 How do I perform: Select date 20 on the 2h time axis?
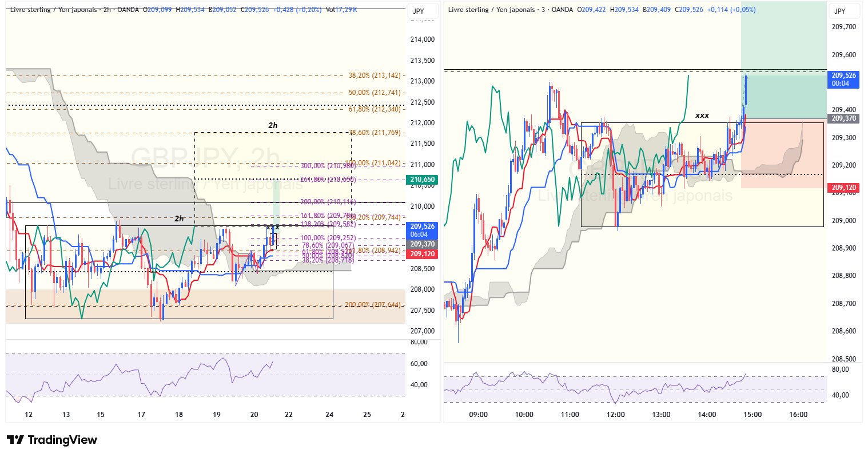(254, 415)
